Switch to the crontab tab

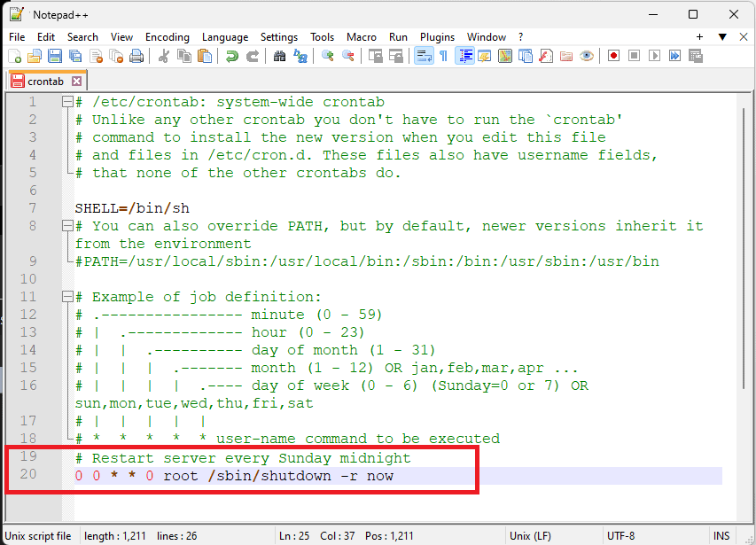pos(46,79)
